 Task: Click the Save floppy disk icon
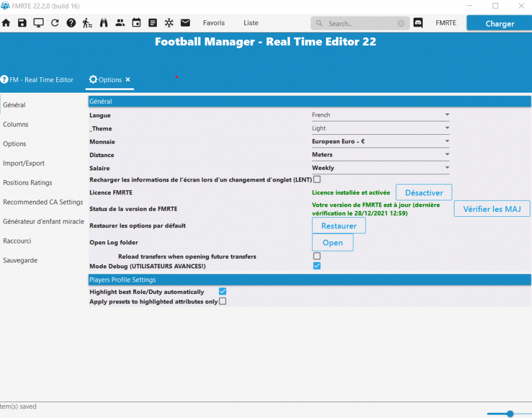(22, 23)
